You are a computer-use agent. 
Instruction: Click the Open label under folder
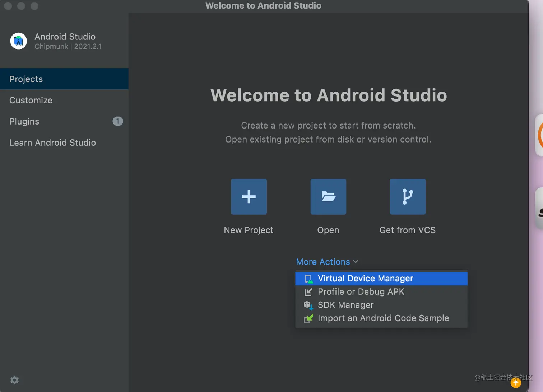[x=328, y=230]
